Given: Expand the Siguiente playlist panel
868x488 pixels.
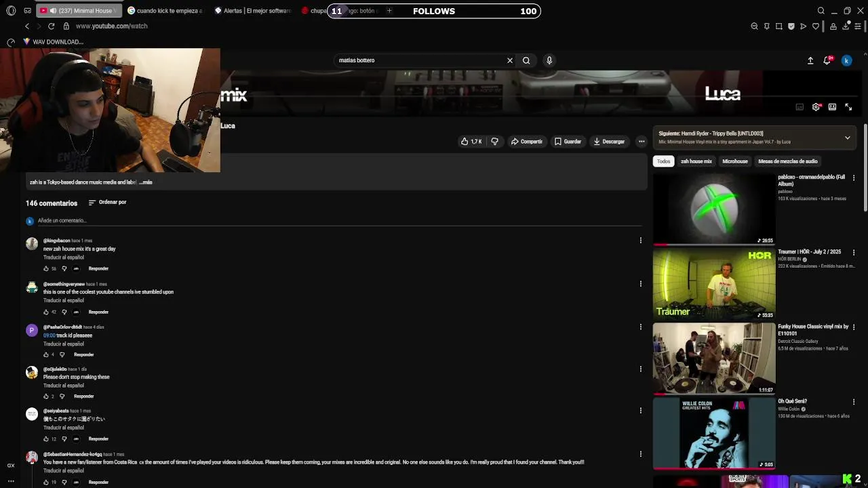Looking at the screenshot, I should 847,138.
